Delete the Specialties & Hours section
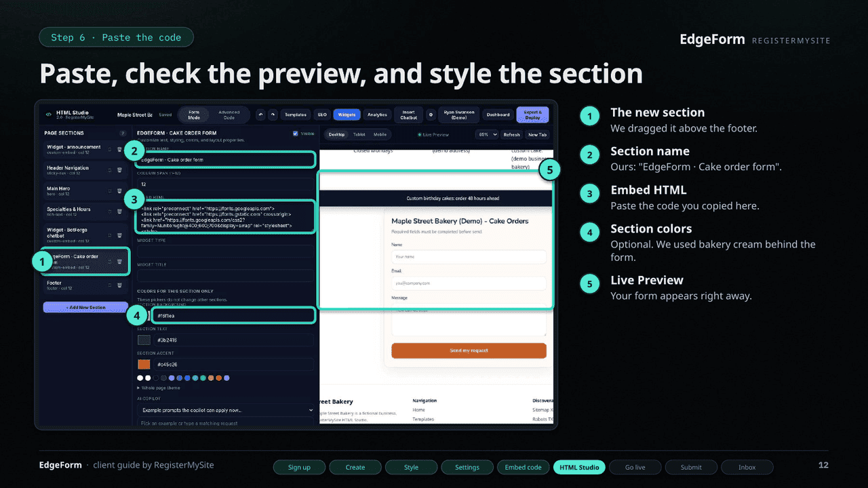 pyautogui.click(x=119, y=211)
